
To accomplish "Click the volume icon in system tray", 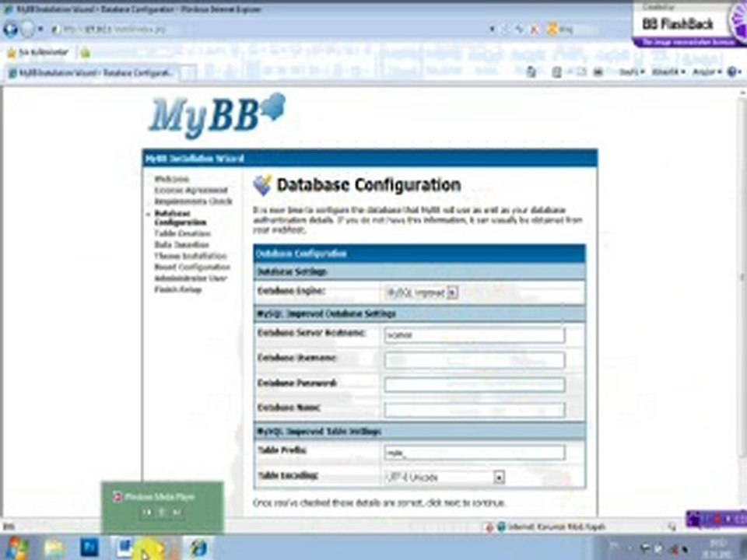I will pos(675,549).
